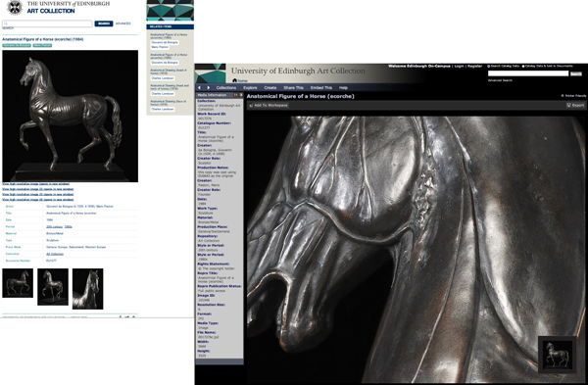Open the Share This menu
Viewport: 588px width, 385px height.
tap(293, 88)
